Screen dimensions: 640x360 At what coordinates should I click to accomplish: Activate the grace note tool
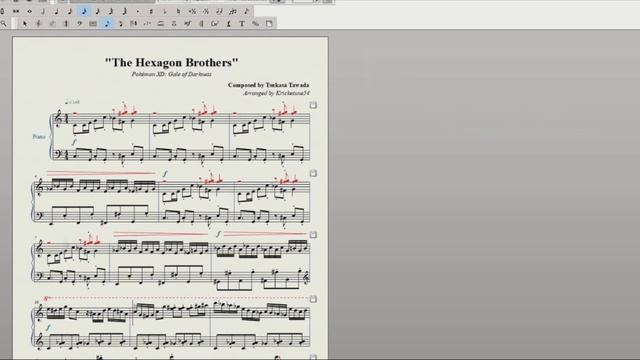[x=247, y=11]
